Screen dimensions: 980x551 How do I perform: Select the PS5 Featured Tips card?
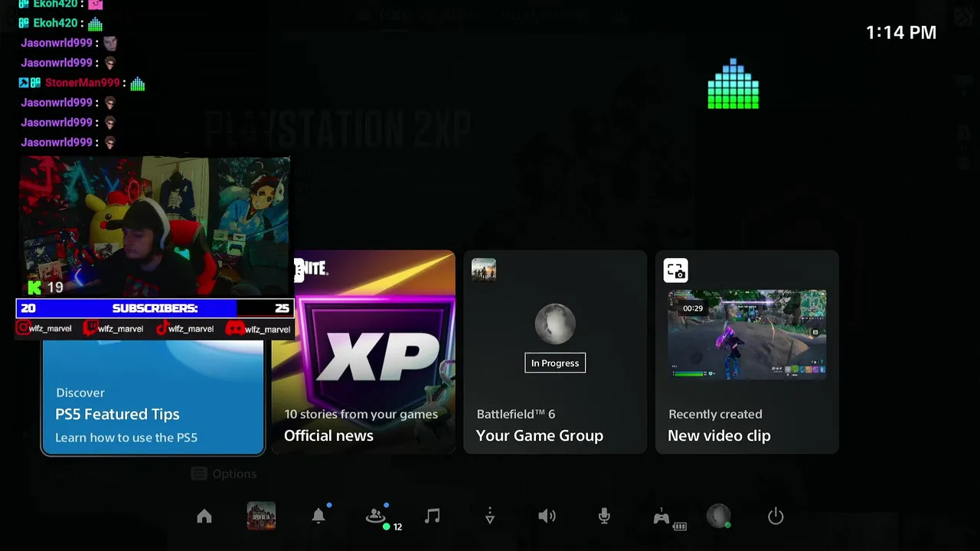click(x=153, y=396)
